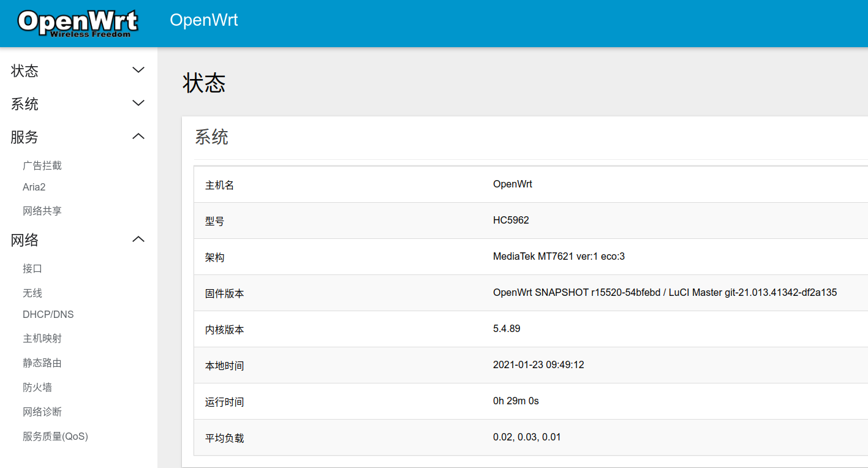Open 服务质量(QoS) settings
868x468 pixels.
click(56, 436)
